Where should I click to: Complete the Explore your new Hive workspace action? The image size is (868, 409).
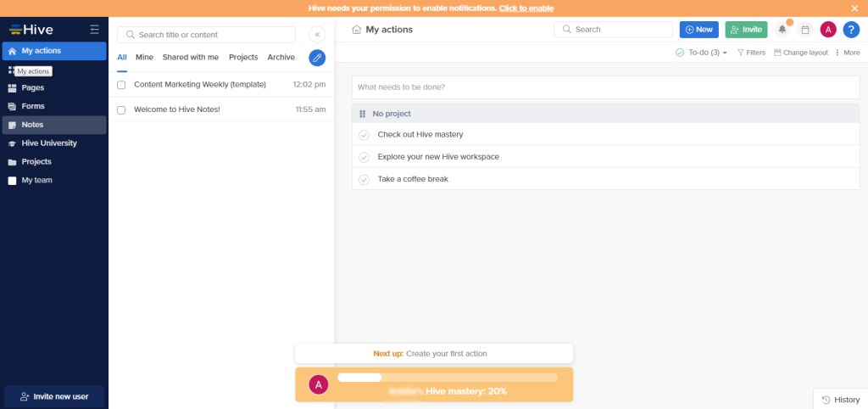[x=364, y=157]
